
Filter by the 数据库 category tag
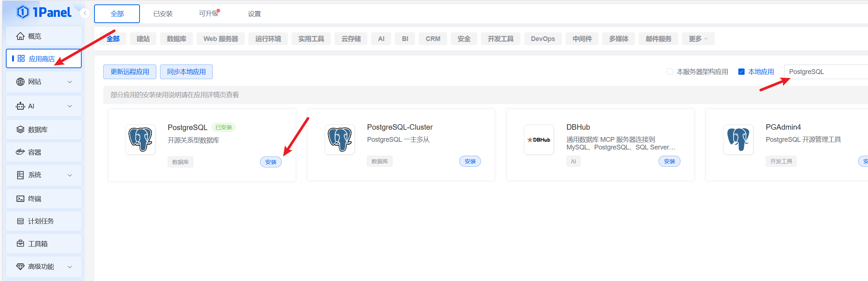(177, 39)
